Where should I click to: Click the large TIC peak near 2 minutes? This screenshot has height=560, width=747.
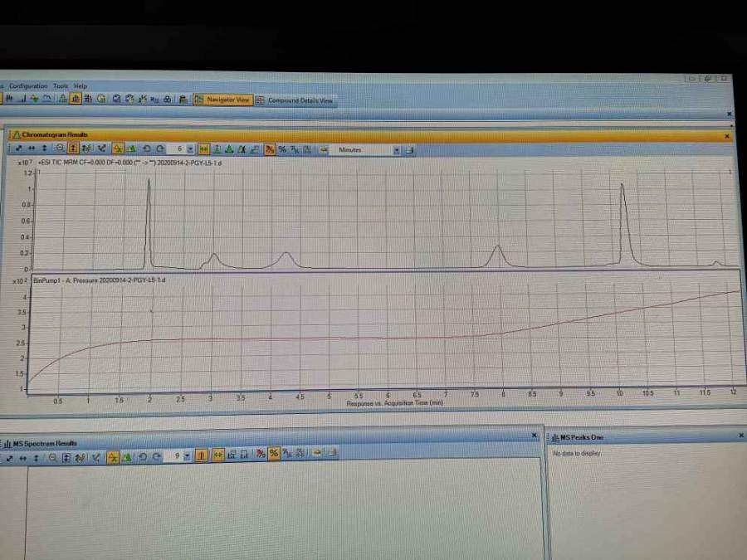coord(149,224)
